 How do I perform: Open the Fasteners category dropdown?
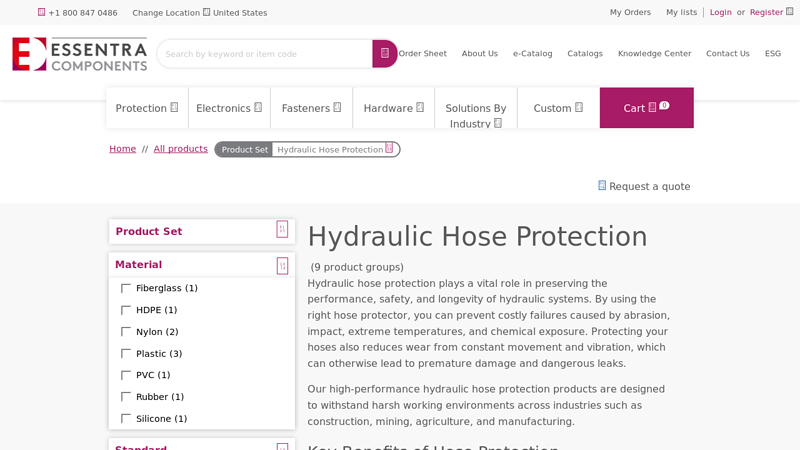(311, 108)
